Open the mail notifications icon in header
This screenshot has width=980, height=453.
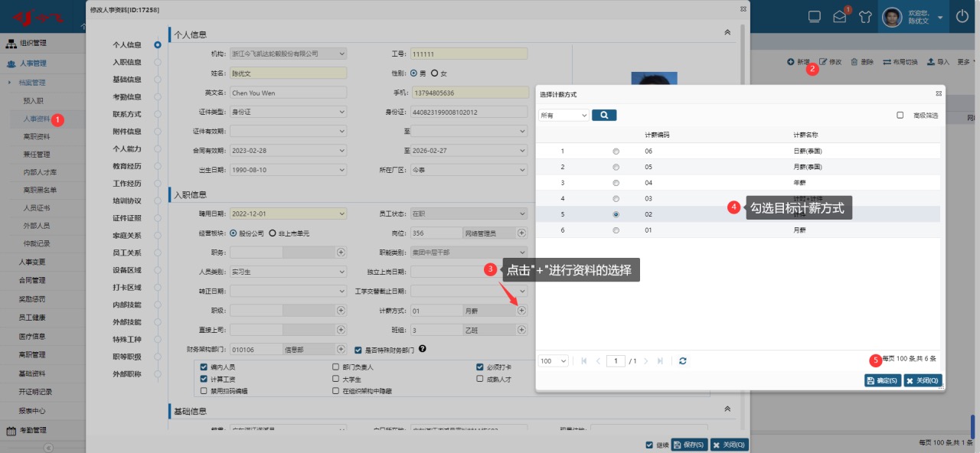tap(840, 17)
